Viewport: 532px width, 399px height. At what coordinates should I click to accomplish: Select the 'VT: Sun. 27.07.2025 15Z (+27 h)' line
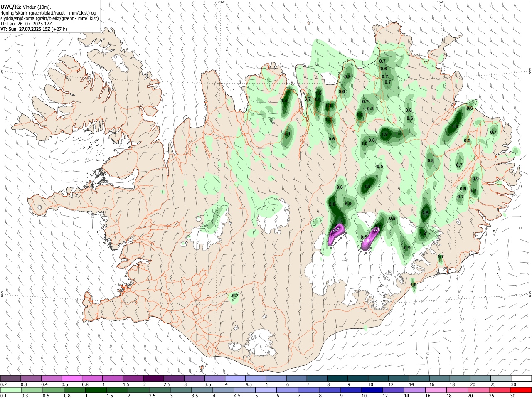click(x=34, y=29)
